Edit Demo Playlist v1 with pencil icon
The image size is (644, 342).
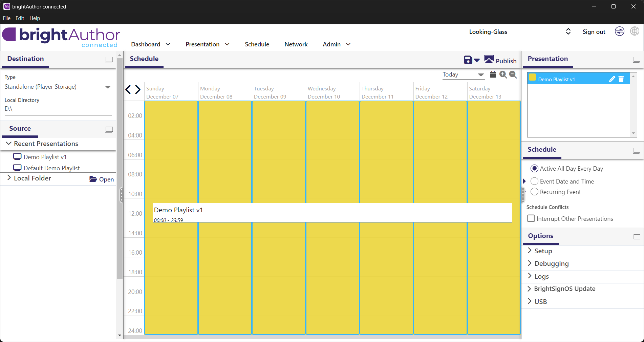[612, 79]
